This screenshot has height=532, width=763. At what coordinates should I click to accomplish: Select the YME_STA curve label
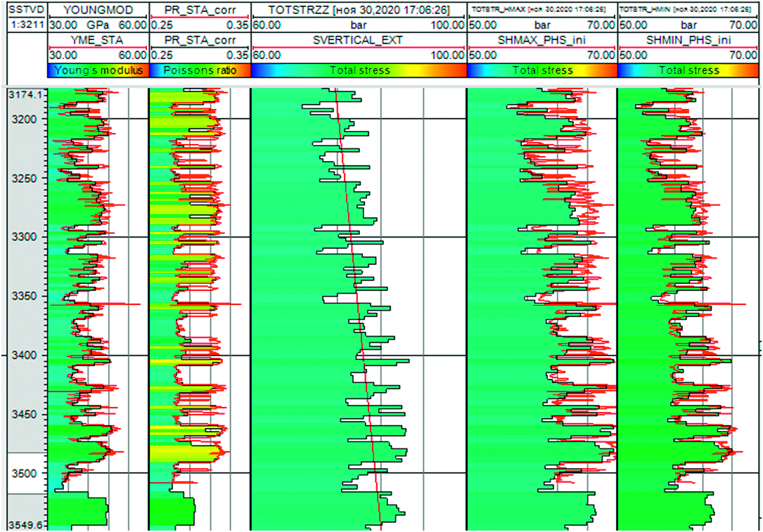[98, 40]
